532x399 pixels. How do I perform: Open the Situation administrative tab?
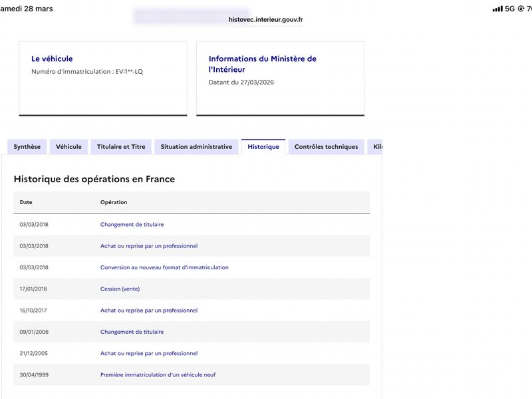point(196,147)
